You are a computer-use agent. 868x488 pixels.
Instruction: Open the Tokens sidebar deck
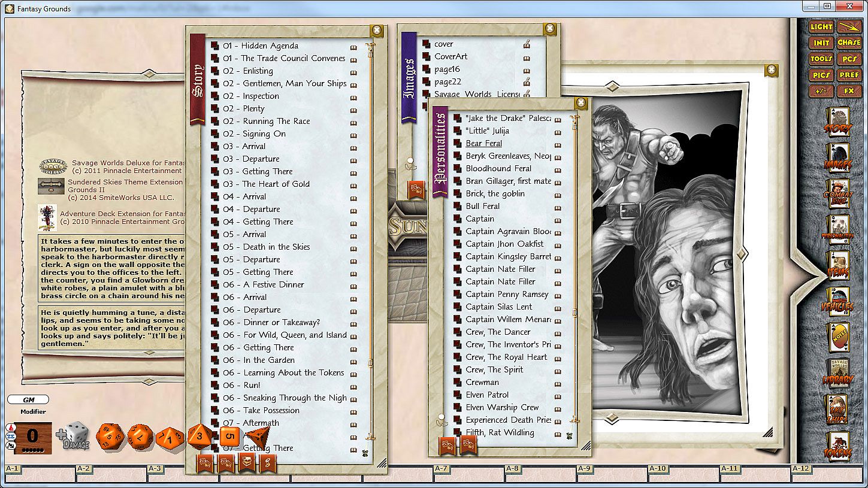coord(837,446)
